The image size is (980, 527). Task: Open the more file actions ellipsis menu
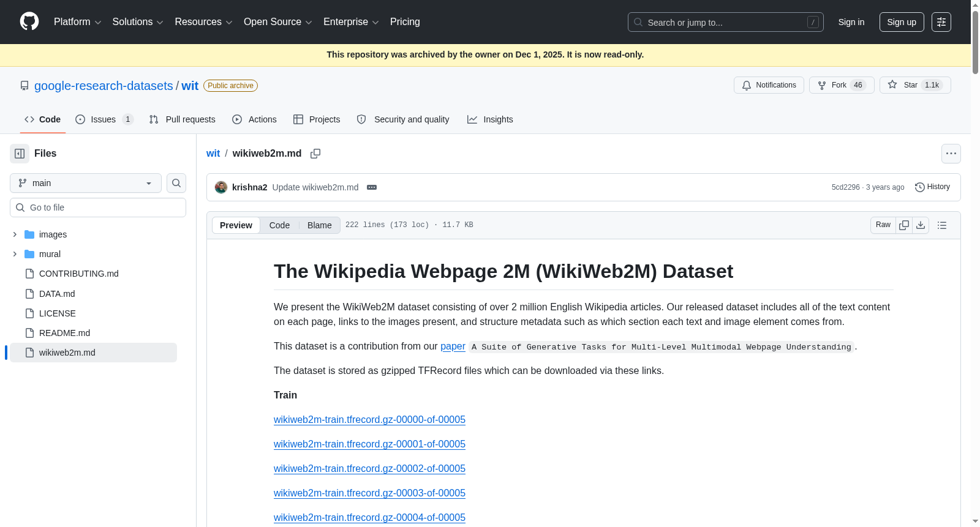(951, 154)
